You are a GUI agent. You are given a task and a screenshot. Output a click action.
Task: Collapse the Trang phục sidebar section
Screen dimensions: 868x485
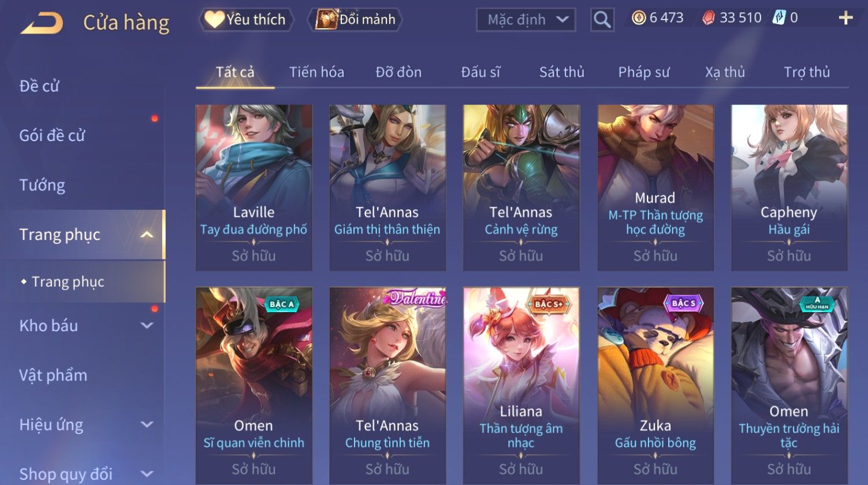pyautogui.click(x=147, y=235)
